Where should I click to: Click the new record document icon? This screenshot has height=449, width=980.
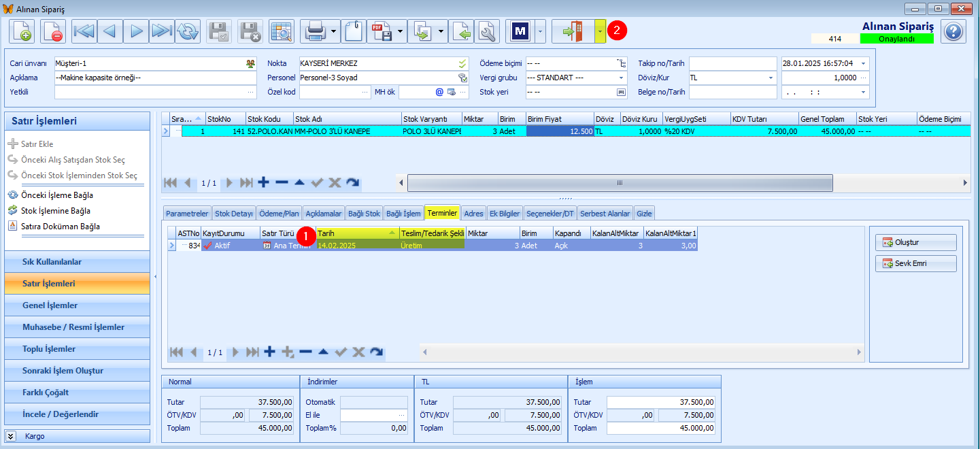click(x=22, y=31)
